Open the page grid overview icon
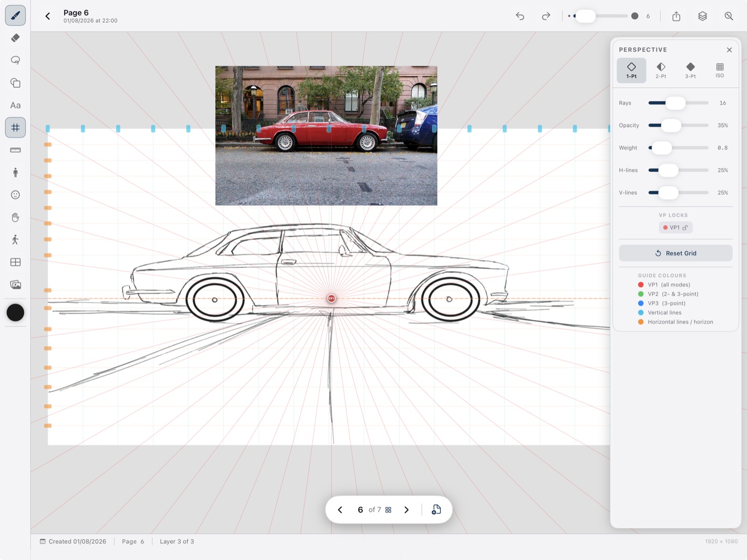The width and height of the screenshot is (747, 560). (388, 510)
